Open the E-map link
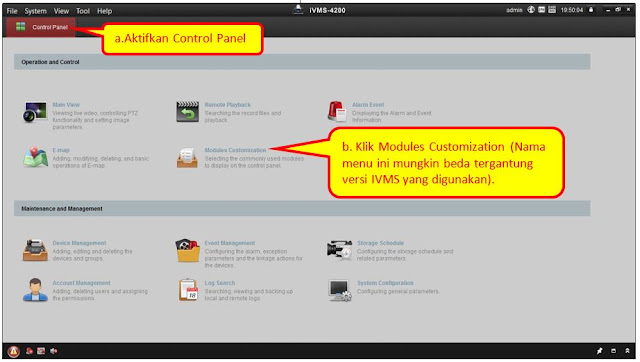The width and height of the screenshot is (640, 362). coord(61,150)
